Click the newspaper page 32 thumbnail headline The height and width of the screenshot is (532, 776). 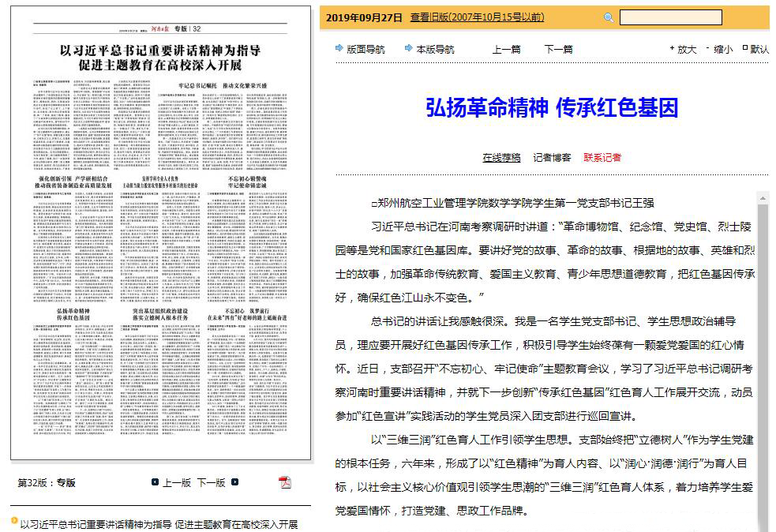pyautogui.click(x=160, y=58)
